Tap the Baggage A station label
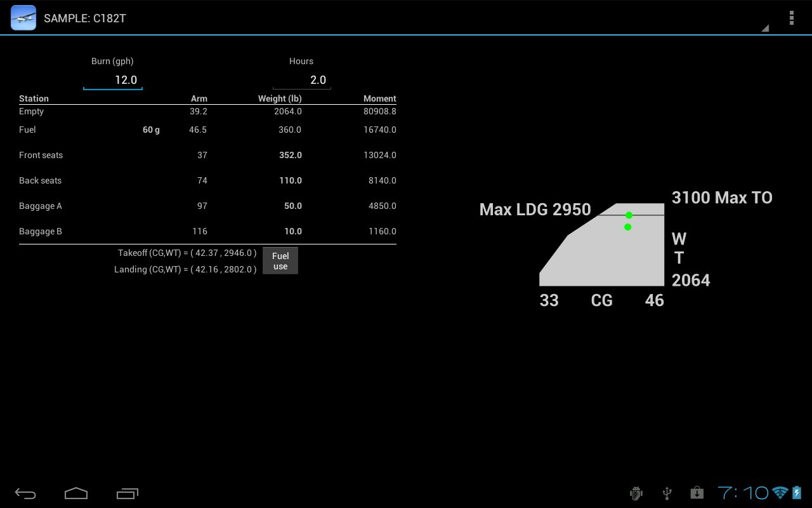The image size is (812, 508). tap(41, 206)
